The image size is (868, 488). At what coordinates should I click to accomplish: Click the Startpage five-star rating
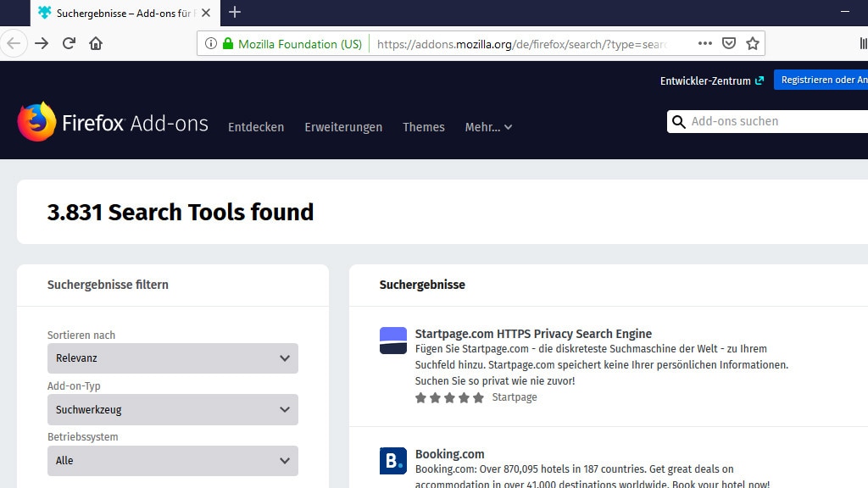[x=449, y=398]
